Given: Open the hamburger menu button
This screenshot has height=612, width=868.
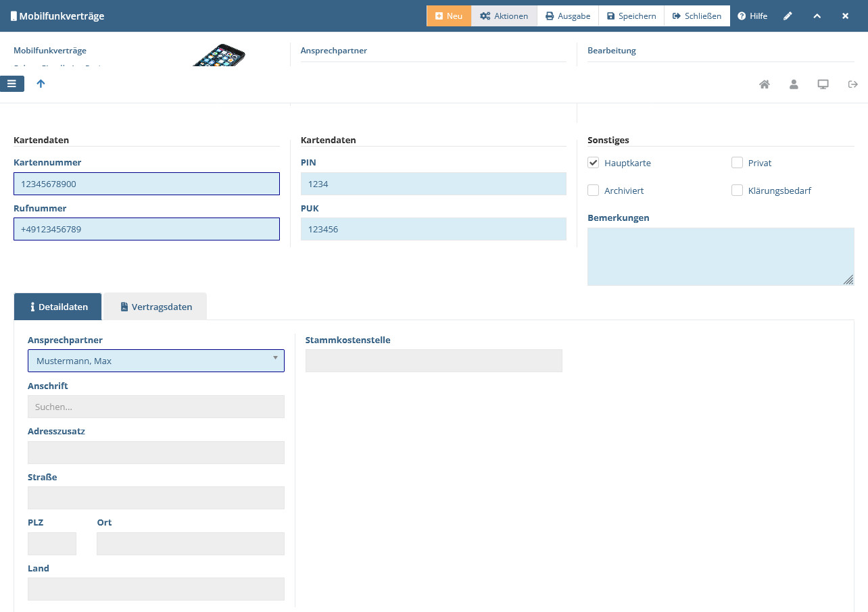Looking at the screenshot, I should pyautogui.click(x=12, y=84).
